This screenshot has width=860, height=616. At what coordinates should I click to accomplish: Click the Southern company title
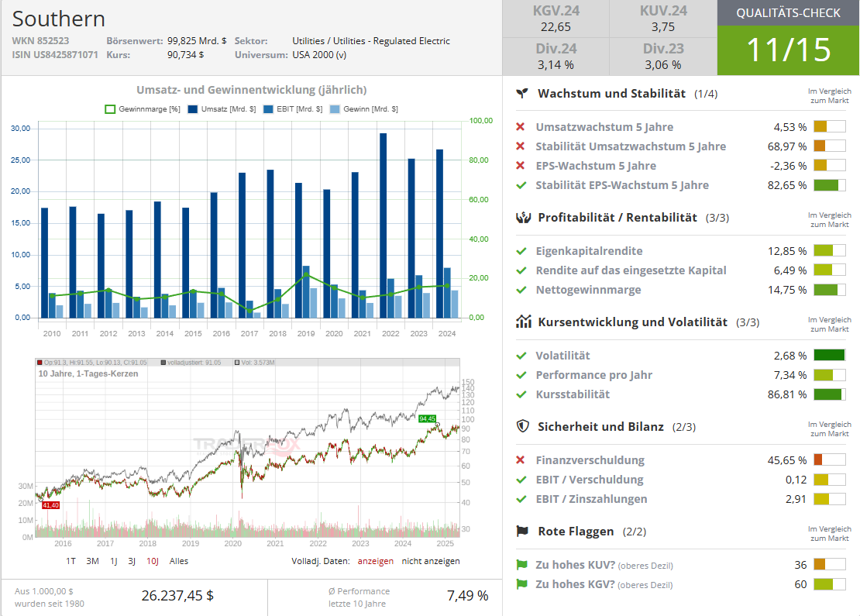(59, 19)
